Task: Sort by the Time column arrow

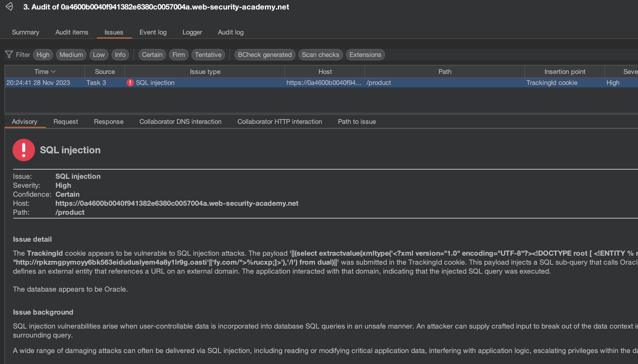Action: (53, 72)
